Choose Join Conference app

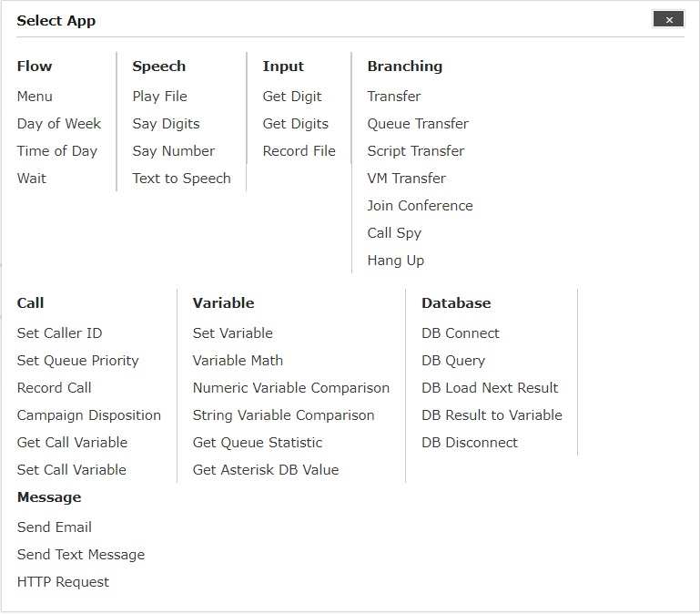pyautogui.click(x=420, y=206)
